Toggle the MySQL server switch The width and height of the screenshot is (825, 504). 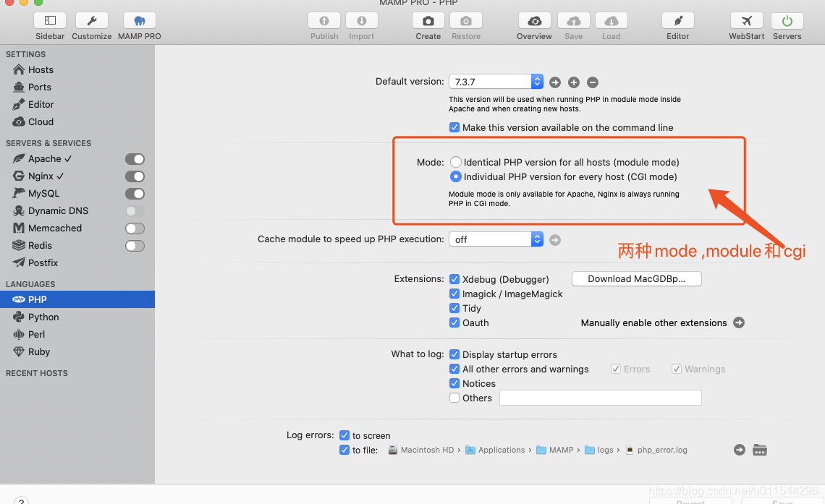click(135, 193)
